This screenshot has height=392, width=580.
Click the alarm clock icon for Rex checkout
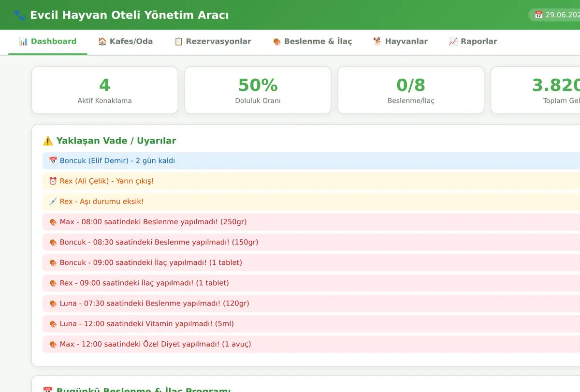(53, 181)
